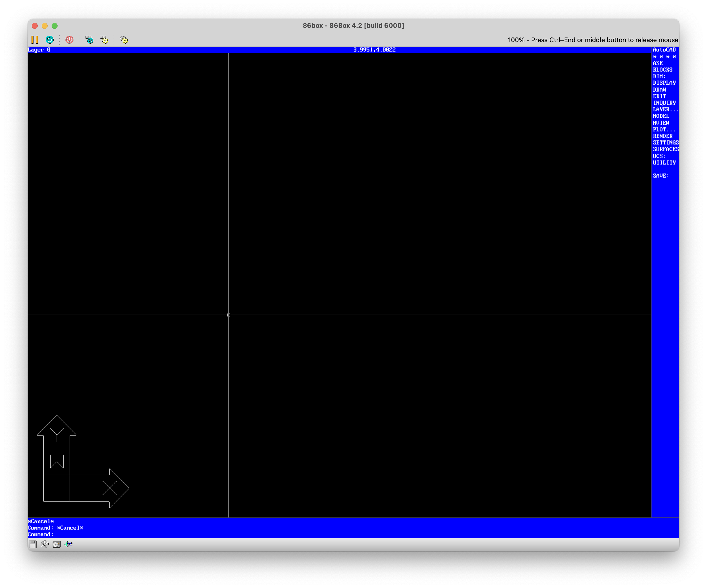Click the sound speaker status bar icon
The height and width of the screenshot is (588, 707).
click(68, 544)
